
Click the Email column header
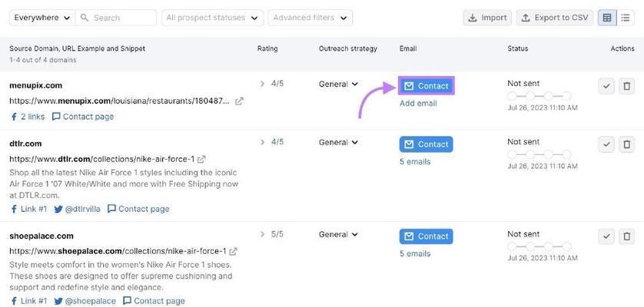pos(408,48)
